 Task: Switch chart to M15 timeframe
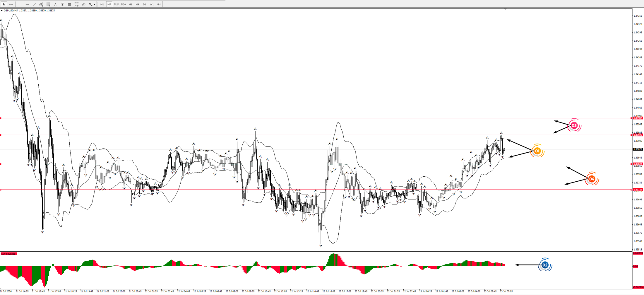(x=116, y=4)
